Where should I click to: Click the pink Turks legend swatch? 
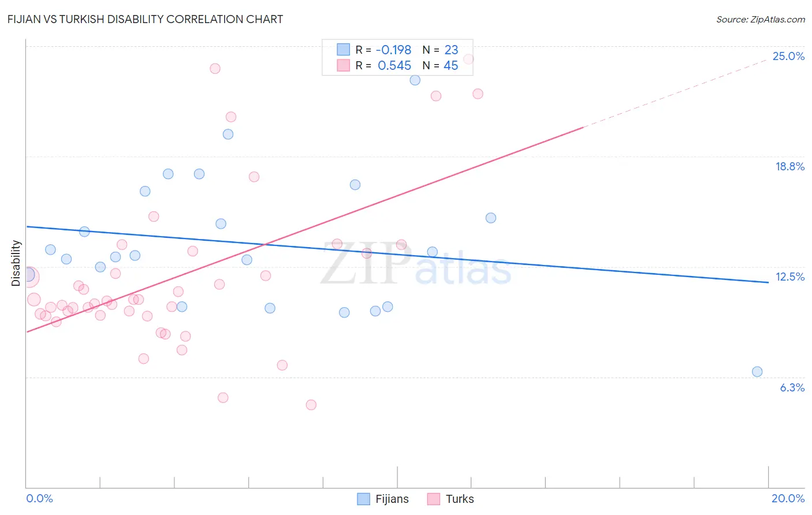434,499
